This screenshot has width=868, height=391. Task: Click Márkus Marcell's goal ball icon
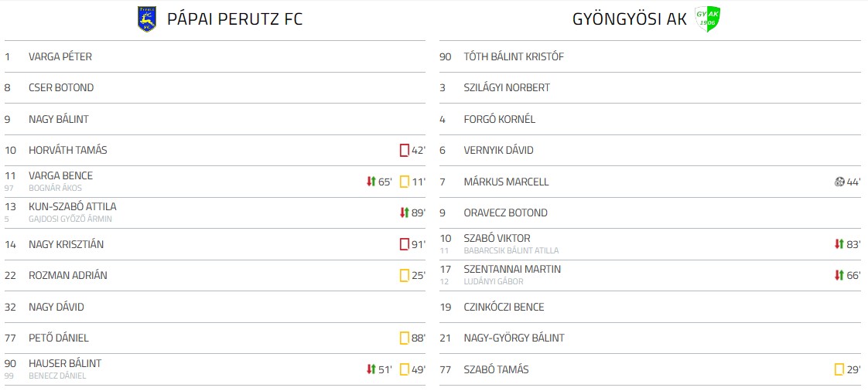click(839, 182)
